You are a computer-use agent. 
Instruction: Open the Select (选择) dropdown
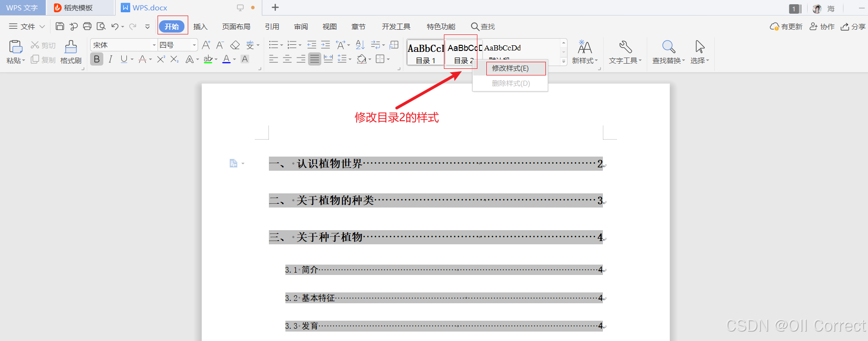(x=700, y=52)
